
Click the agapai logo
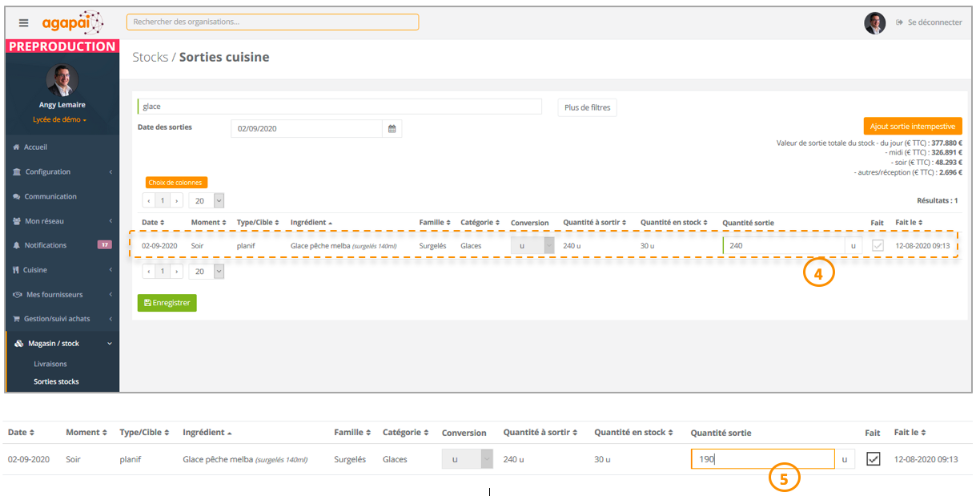tap(72, 22)
